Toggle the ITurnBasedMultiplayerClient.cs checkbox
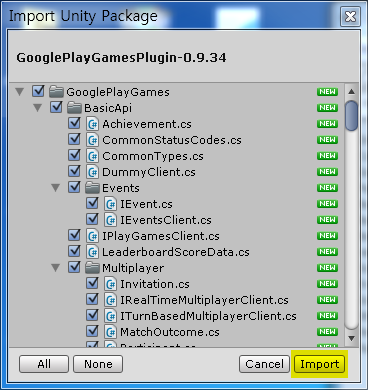 [92, 315]
